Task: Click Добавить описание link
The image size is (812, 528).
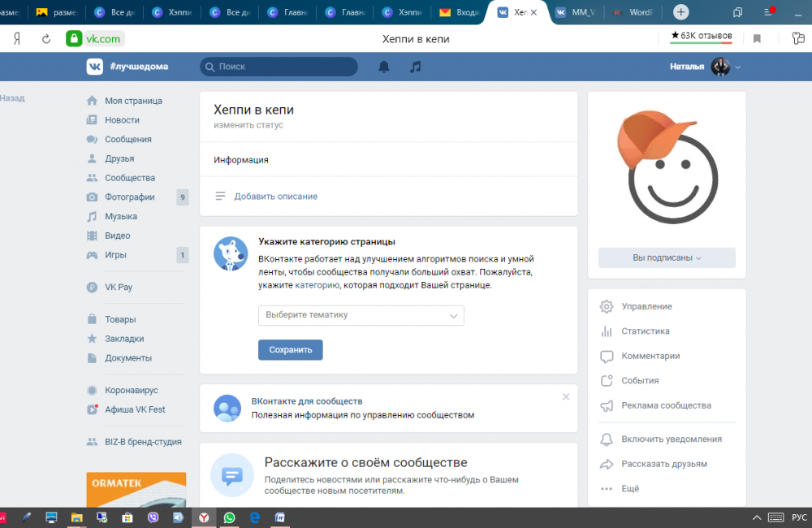Action: tap(275, 197)
